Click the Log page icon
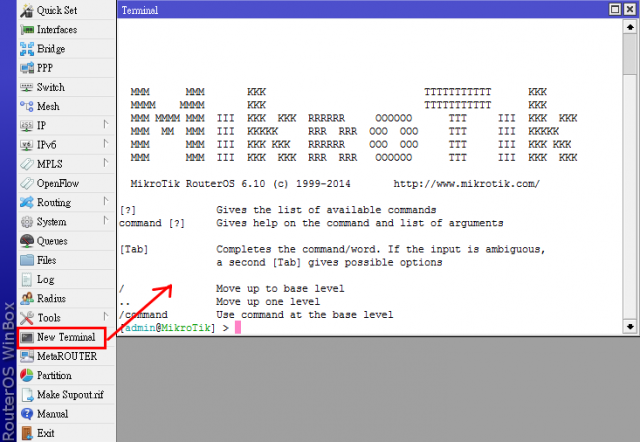This screenshot has width=640, height=442. click(27, 280)
